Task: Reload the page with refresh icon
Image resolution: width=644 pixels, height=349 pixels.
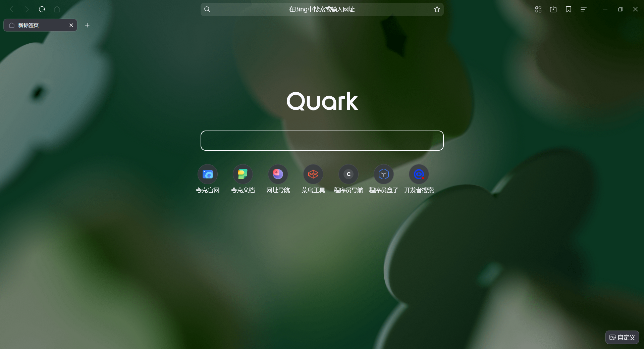Action: pyautogui.click(x=42, y=9)
